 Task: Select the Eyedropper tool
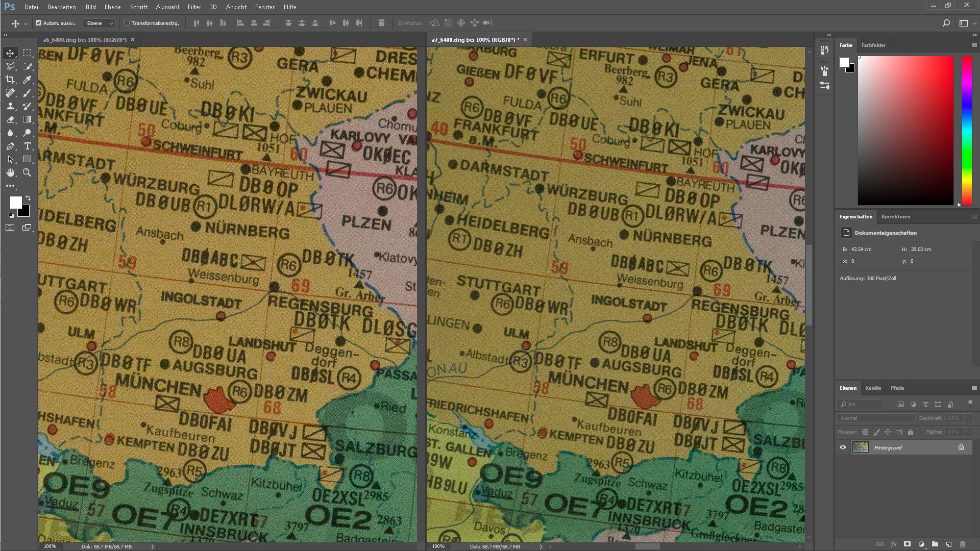coord(27,80)
